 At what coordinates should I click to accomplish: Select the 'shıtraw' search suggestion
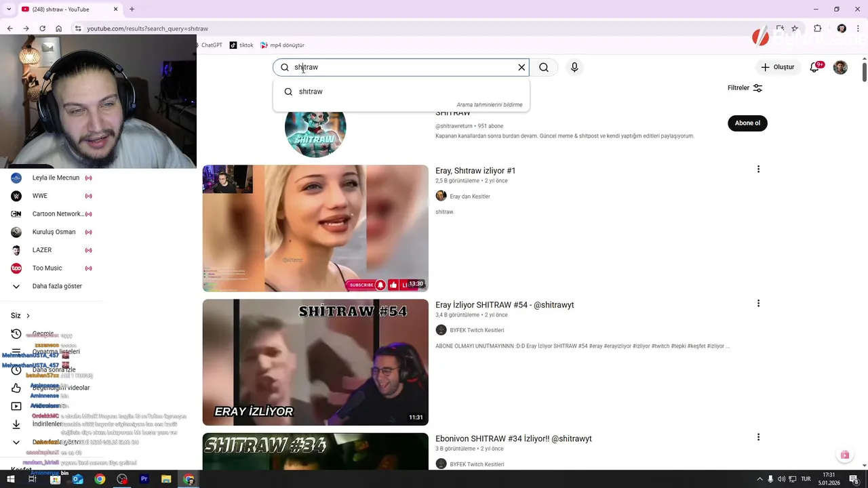point(401,91)
